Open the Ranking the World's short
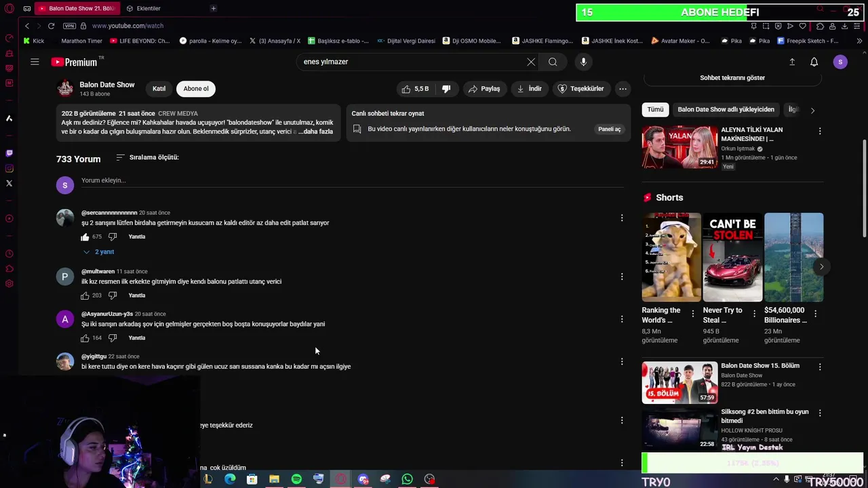 671,257
